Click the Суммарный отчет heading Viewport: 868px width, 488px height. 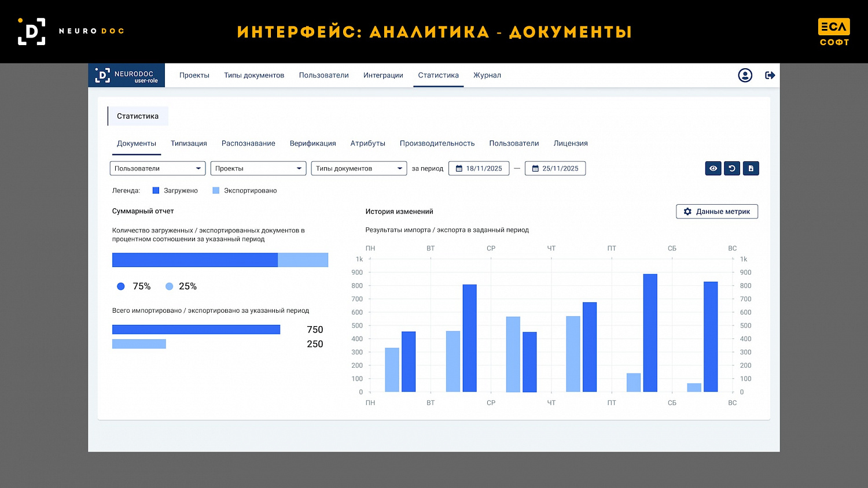click(143, 211)
